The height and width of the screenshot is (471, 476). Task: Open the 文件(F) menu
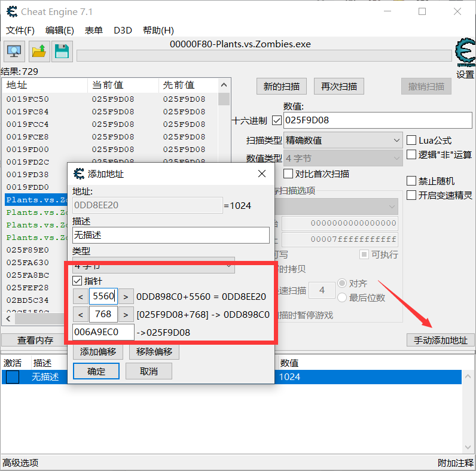click(20, 31)
